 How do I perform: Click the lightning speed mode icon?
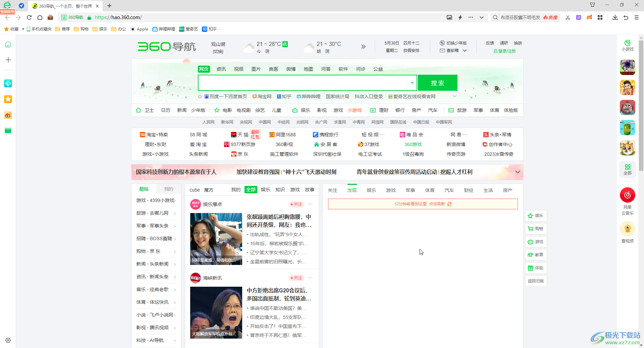coord(460,17)
